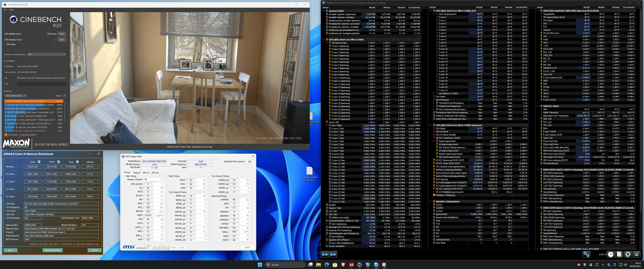
Task: Click Save button in AIDA64 benchmark
Action: coord(10,250)
